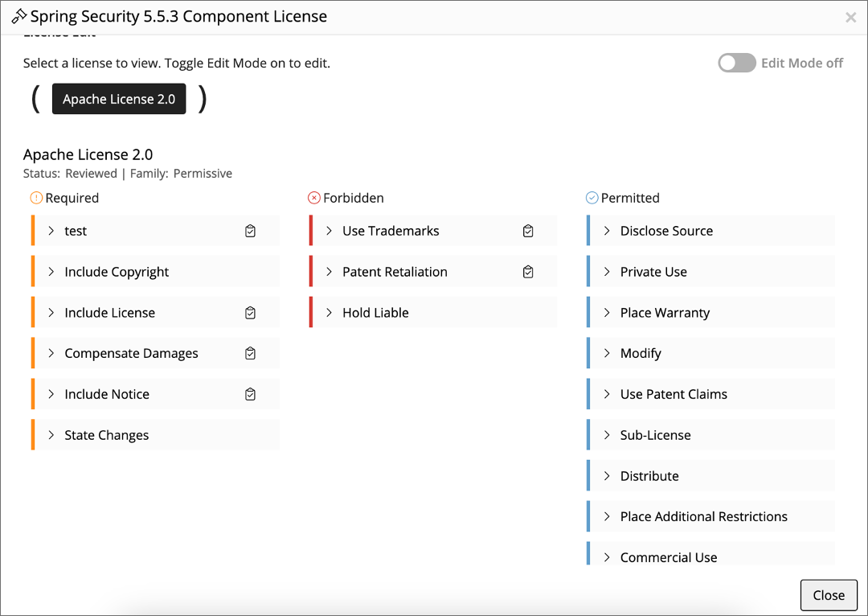Click the Commercial Use permission

668,556
